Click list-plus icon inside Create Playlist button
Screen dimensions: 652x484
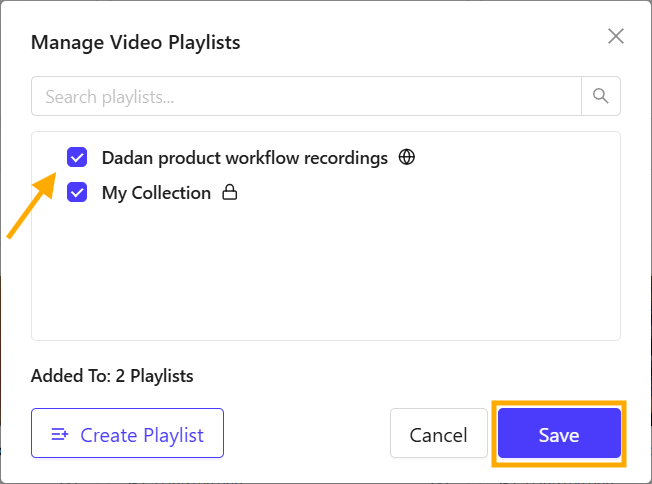60,434
